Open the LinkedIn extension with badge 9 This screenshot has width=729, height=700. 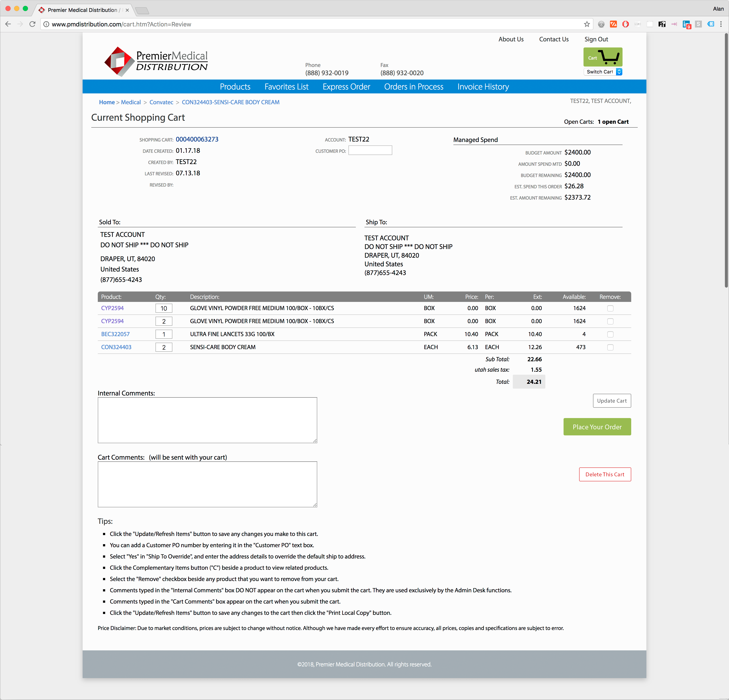(687, 24)
